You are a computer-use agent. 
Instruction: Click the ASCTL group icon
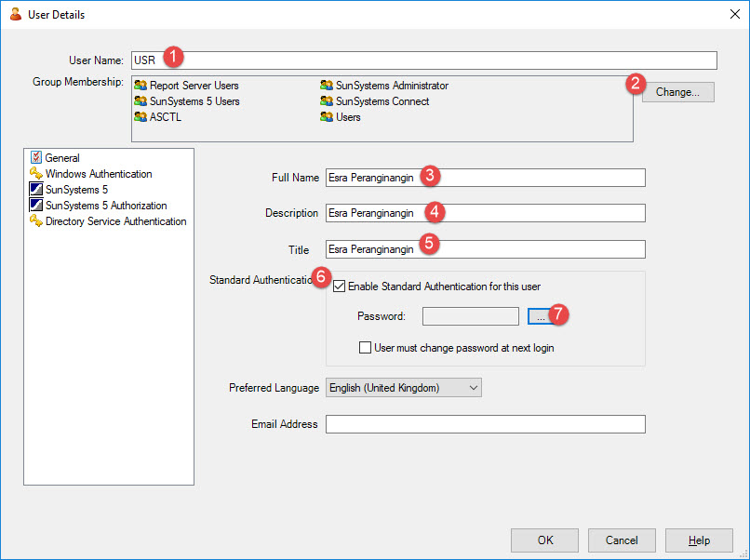pyautogui.click(x=141, y=117)
